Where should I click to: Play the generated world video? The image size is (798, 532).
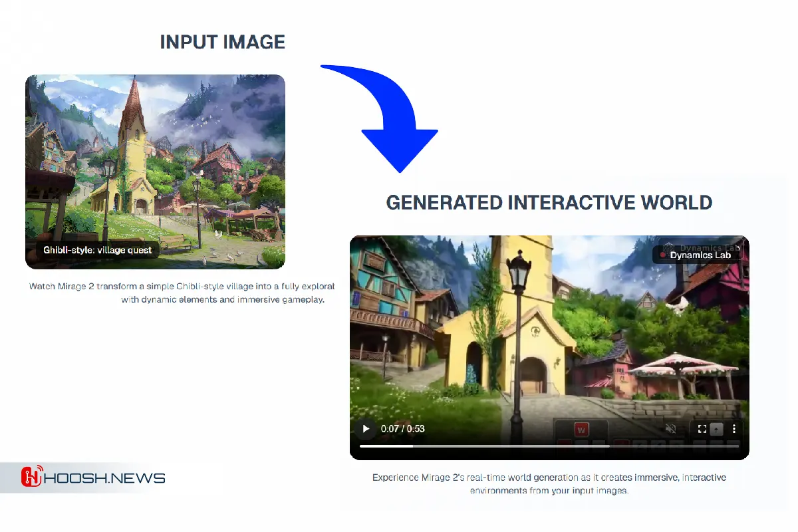[365, 429]
